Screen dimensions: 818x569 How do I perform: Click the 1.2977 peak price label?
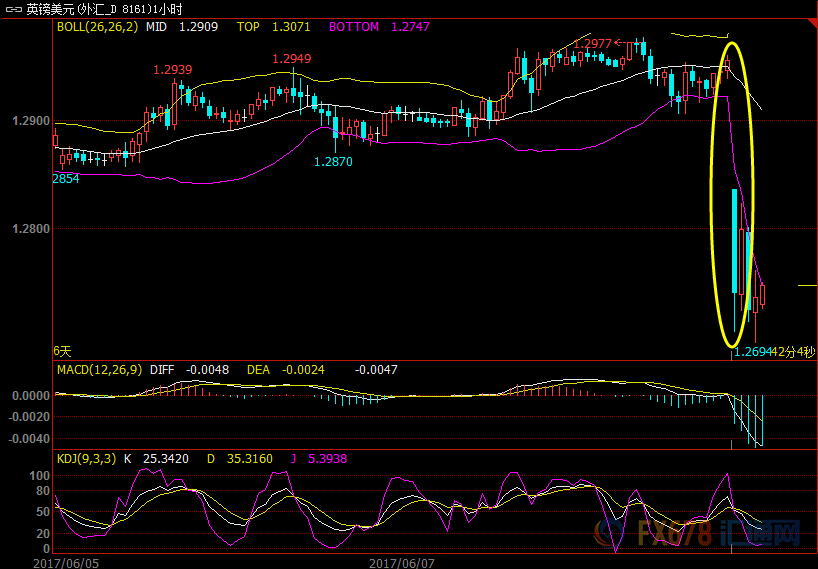click(593, 44)
